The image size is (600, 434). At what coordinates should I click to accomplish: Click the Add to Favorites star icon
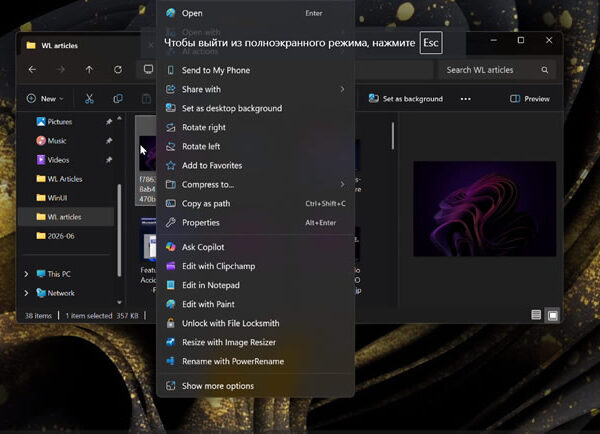171,166
